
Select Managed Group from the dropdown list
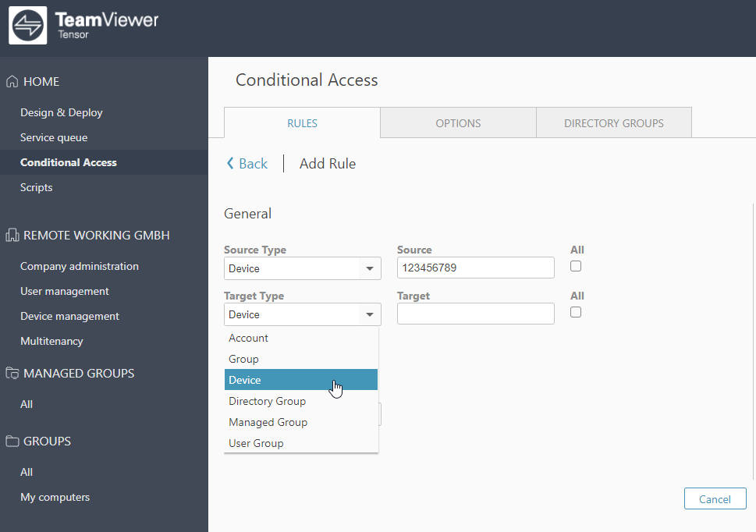coord(268,422)
